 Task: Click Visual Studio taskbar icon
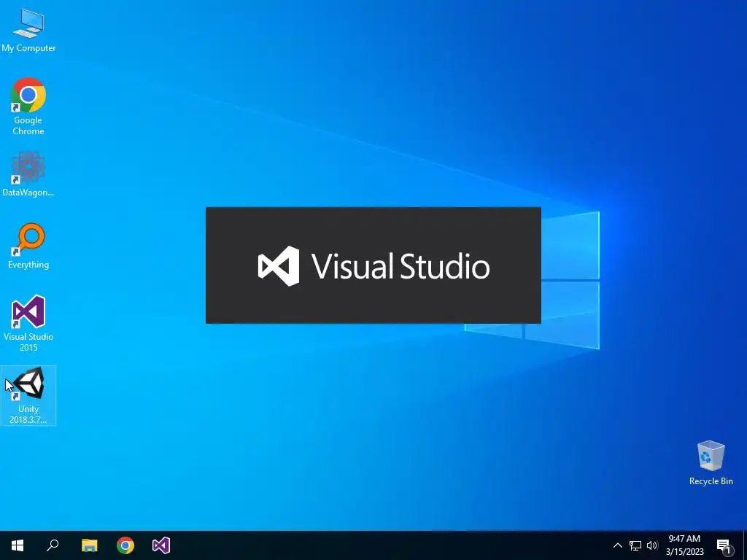click(x=161, y=545)
